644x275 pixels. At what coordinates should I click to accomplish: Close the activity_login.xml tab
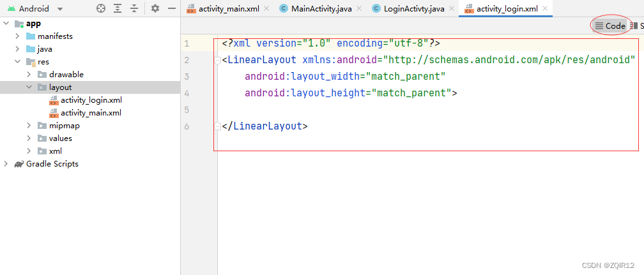tap(545, 9)
